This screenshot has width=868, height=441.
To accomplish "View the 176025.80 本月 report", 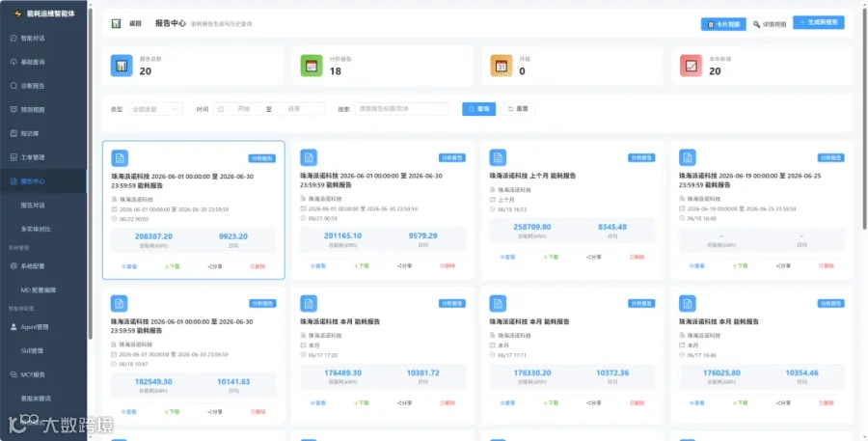I will point(697,403).
